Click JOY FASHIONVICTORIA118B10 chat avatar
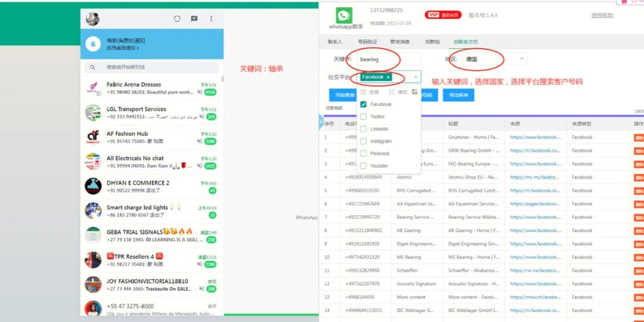This screenshot has width=644, height=322. (x=93, y=284)
